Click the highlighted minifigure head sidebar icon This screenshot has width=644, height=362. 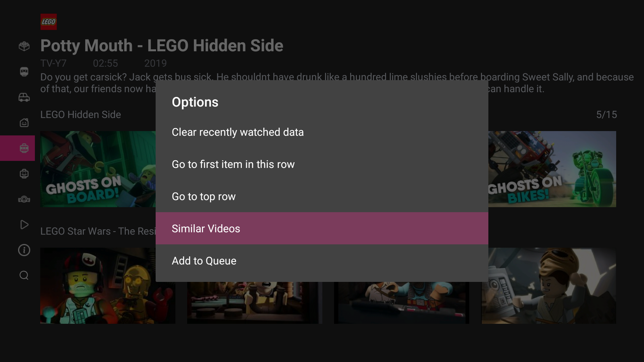pos(24,148)
